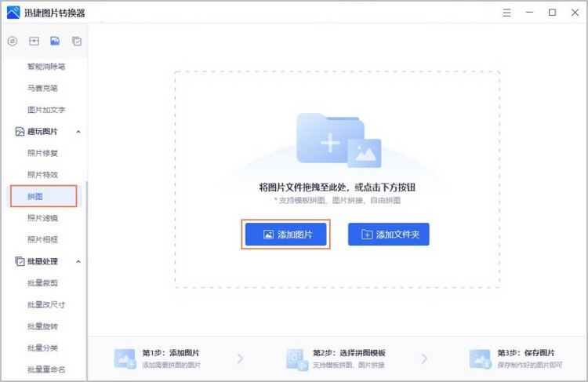The height and width of the screenshot is (382, 588).
Task: Click the 第3步：保存图片 step icon
Action: [481, 359]
